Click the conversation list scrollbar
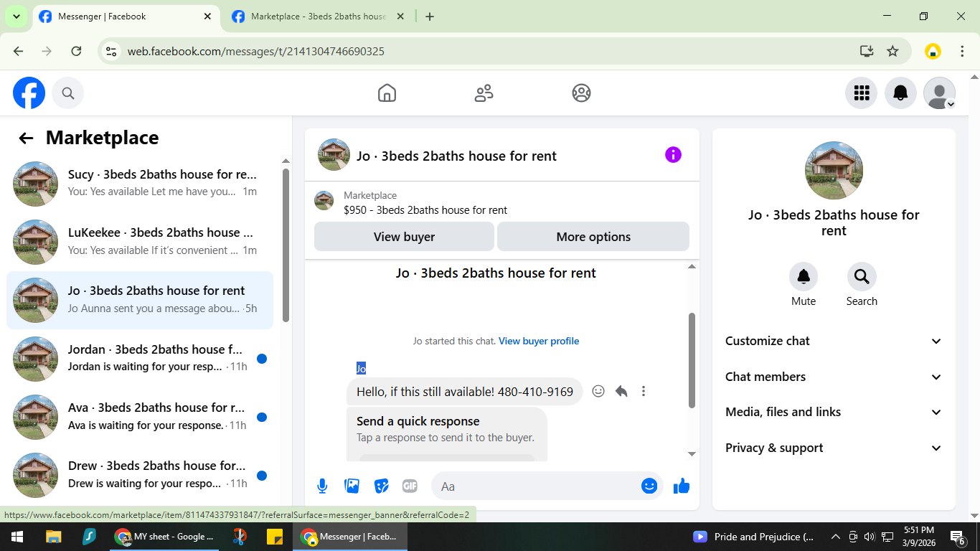This screenshot has width=980, height=551. click(286, 245)
